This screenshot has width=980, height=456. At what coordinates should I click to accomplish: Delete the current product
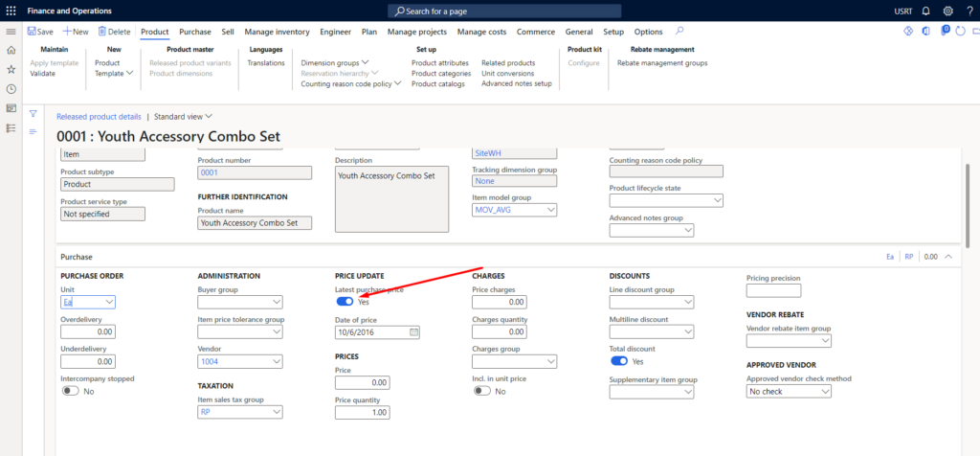coord(114,32)
